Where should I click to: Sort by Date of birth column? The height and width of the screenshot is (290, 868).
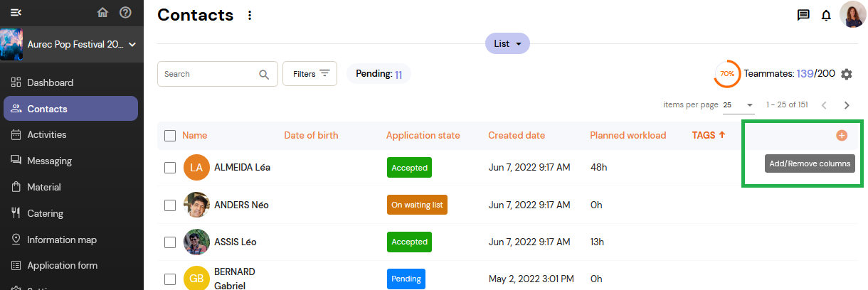[x=311, y=135]
